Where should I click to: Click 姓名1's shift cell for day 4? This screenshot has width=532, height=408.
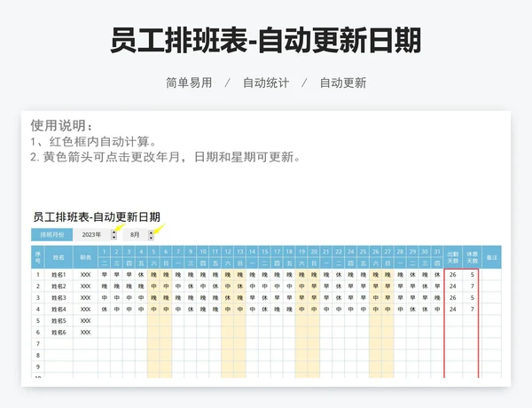(141, 275)
